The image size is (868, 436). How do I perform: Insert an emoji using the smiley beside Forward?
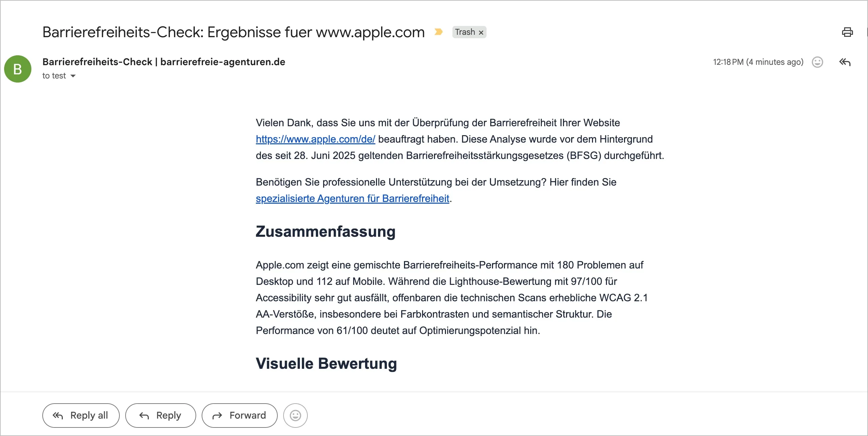coord(295,415)
